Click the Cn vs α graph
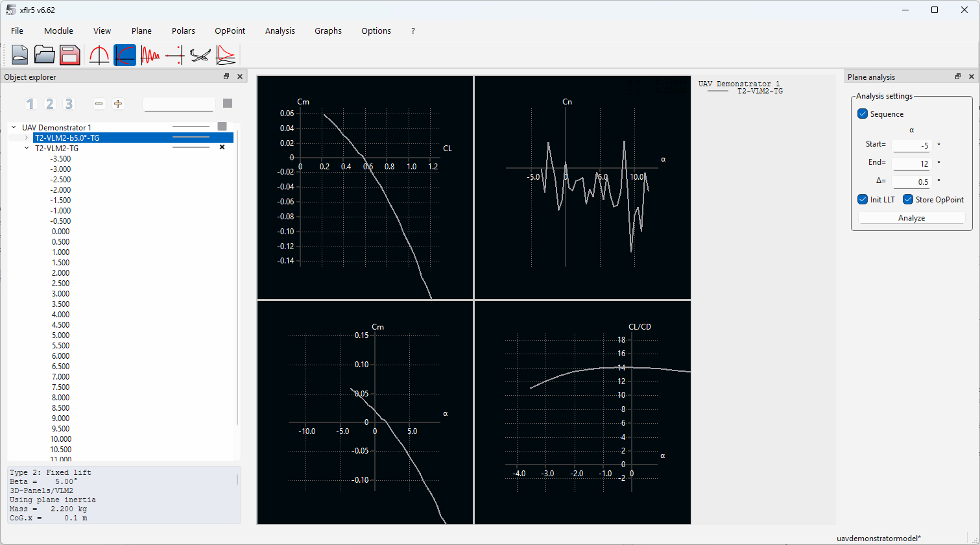Screen dimensions: 980x545 tap(582, 188)
